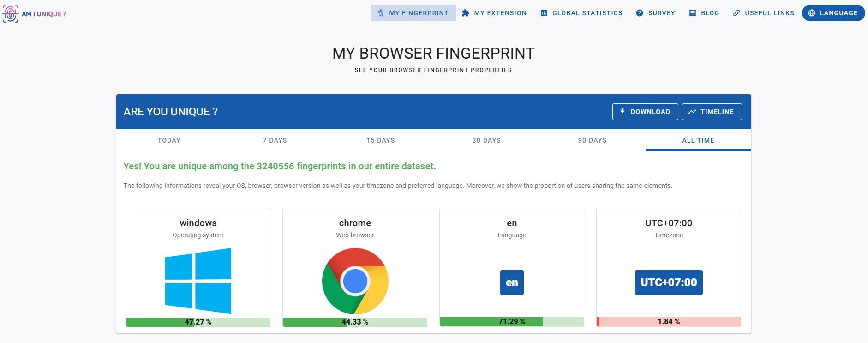This screenshot has width=868, height=343.
Task: Select the All Time tab
Action: (698, 140)
